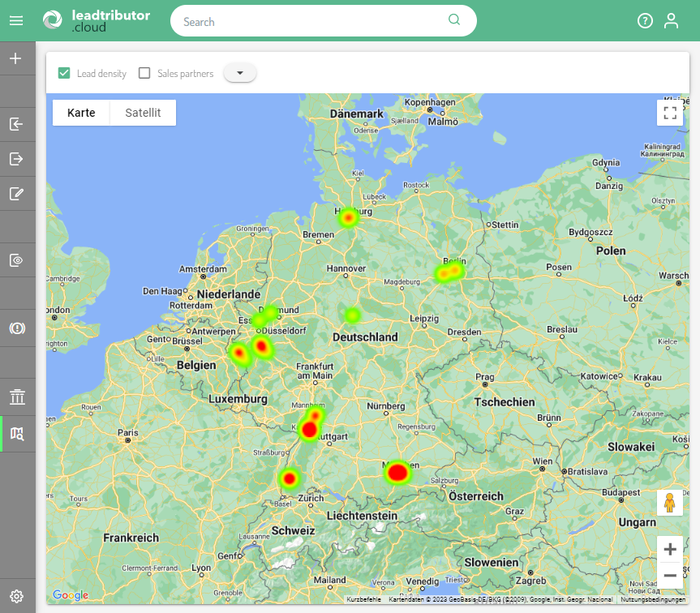Open settings gear in the sidebar
700x613 pixels.
(x=16, y=596)
